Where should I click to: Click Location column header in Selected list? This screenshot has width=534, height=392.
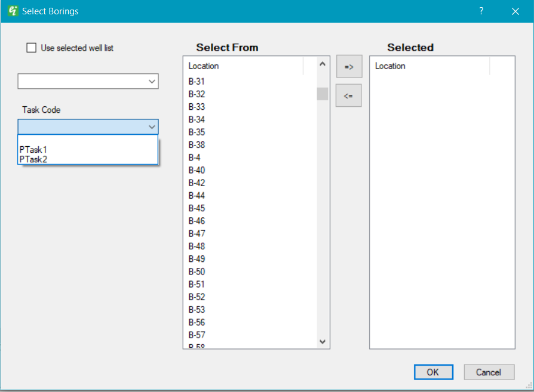430,66
